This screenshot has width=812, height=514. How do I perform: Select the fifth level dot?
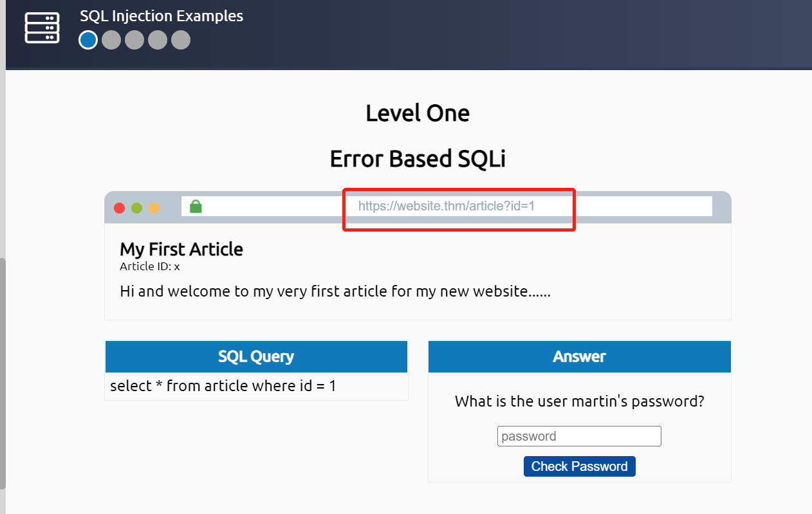(x=181, y=40)
